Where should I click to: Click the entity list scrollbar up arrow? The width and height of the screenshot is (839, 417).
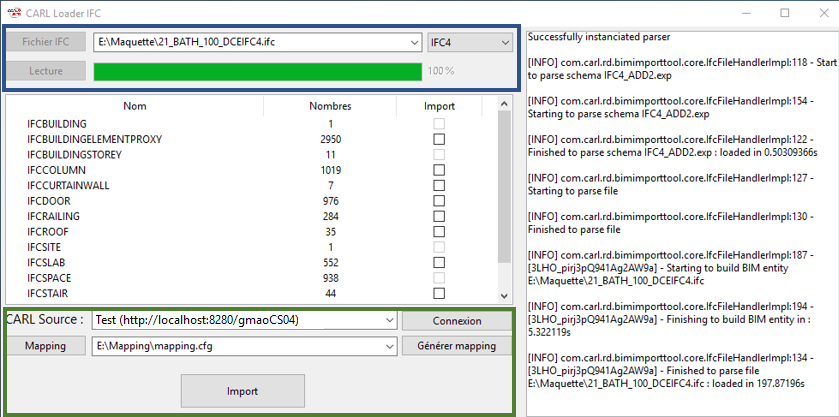(x=504, y=103)
